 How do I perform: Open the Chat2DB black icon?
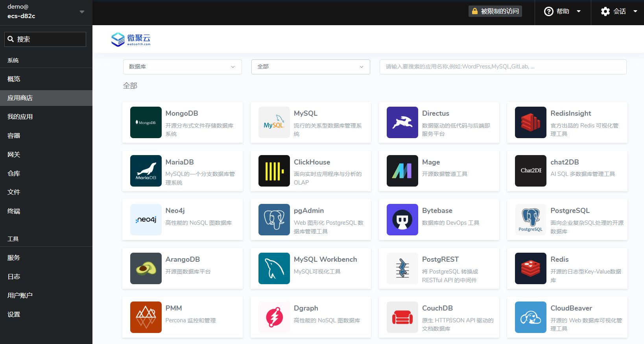pyautogui.click(x=530, y=171)
